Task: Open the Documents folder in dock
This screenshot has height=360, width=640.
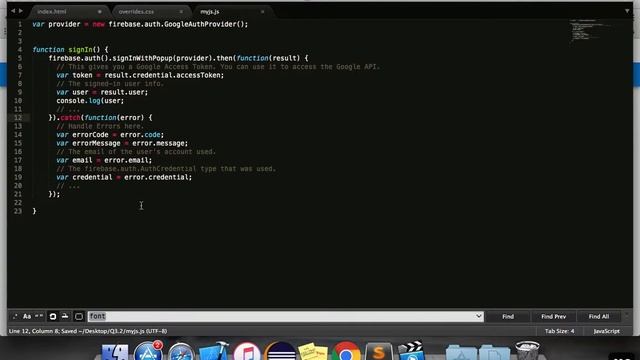Action: [x=494, y=353]
